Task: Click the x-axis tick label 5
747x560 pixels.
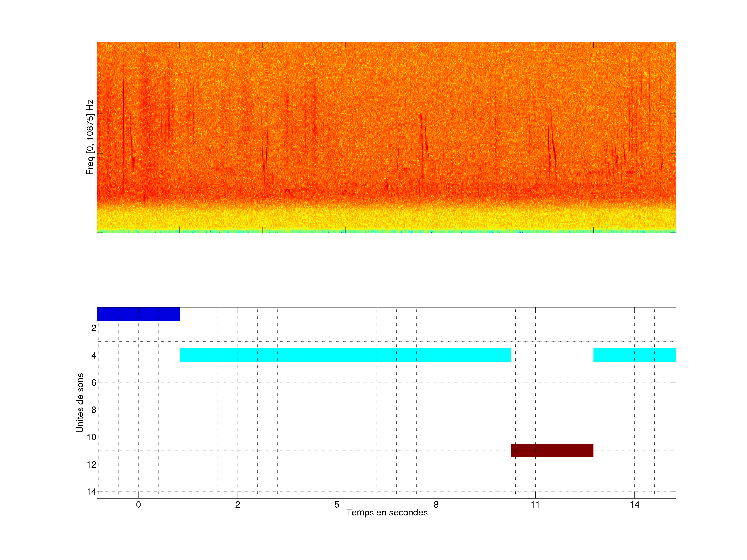Action: coord(337,505)
